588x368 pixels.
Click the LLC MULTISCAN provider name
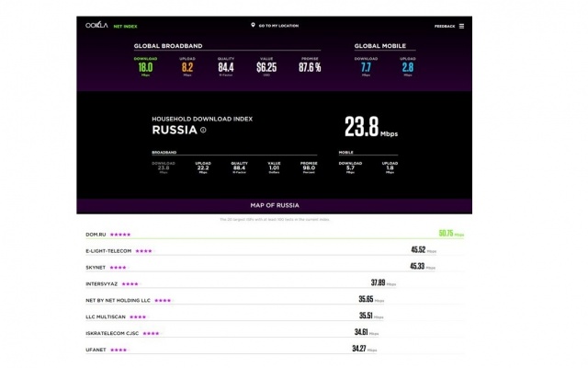[106, 316]
